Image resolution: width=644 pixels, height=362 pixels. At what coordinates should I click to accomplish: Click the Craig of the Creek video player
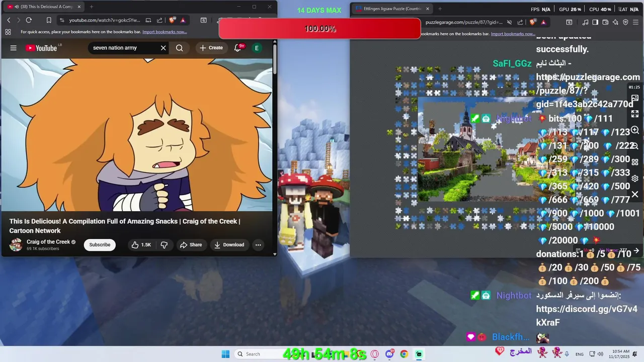pos(136,135)
